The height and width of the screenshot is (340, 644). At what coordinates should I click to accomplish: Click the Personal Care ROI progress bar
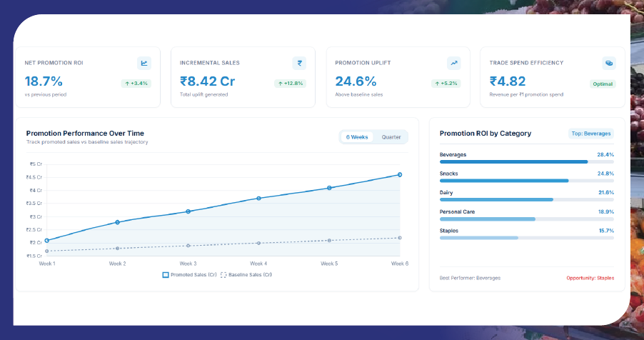click(x=526, y=219)
